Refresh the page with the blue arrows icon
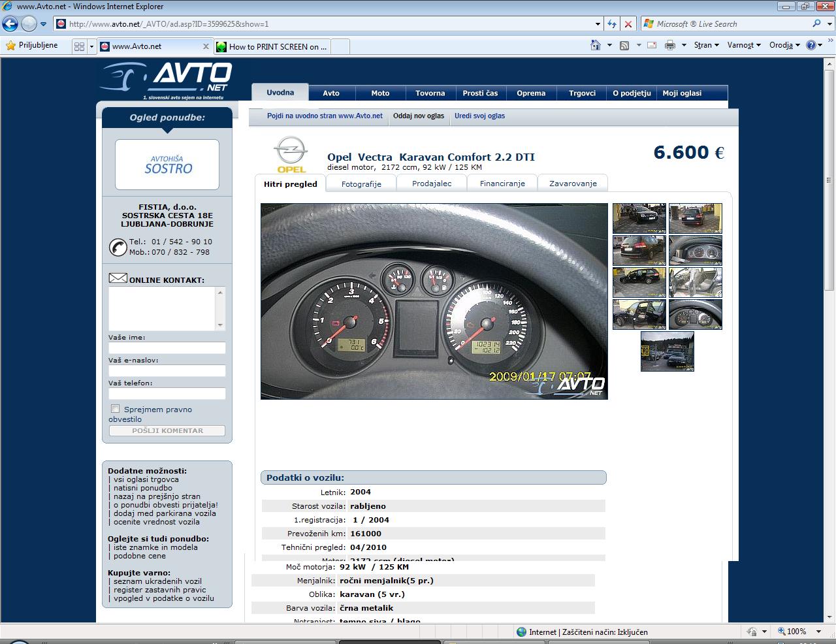Viewport: 836px width, 644px height. click(x=612, y=24)
